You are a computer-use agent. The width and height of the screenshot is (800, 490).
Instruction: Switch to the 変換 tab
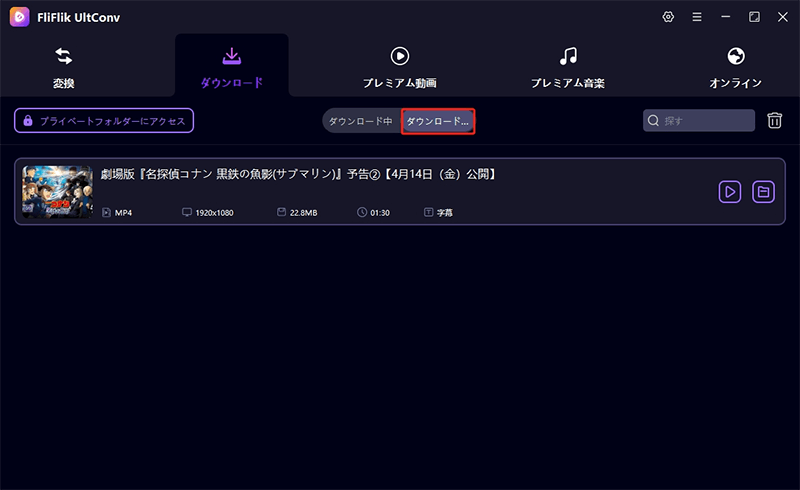pos(63,66)
